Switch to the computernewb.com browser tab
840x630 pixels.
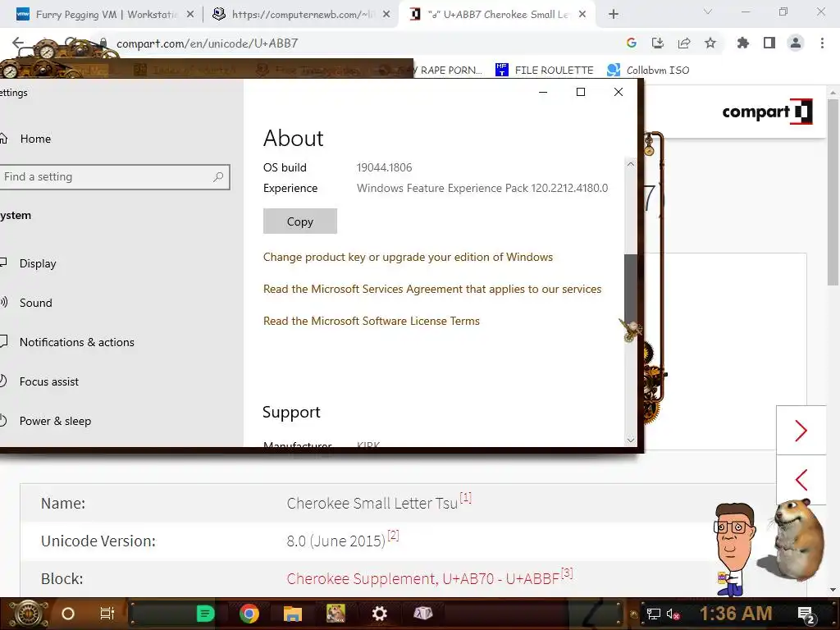(301, 15)
